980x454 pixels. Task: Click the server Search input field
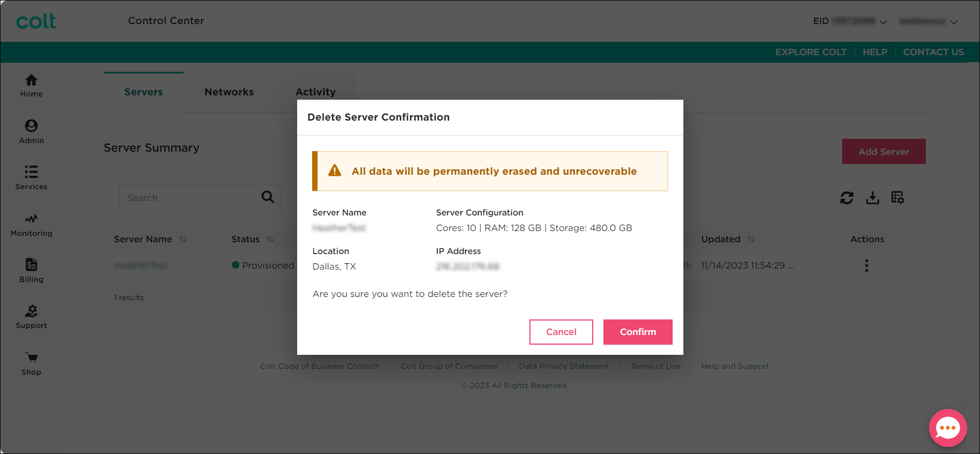(190, 198)
